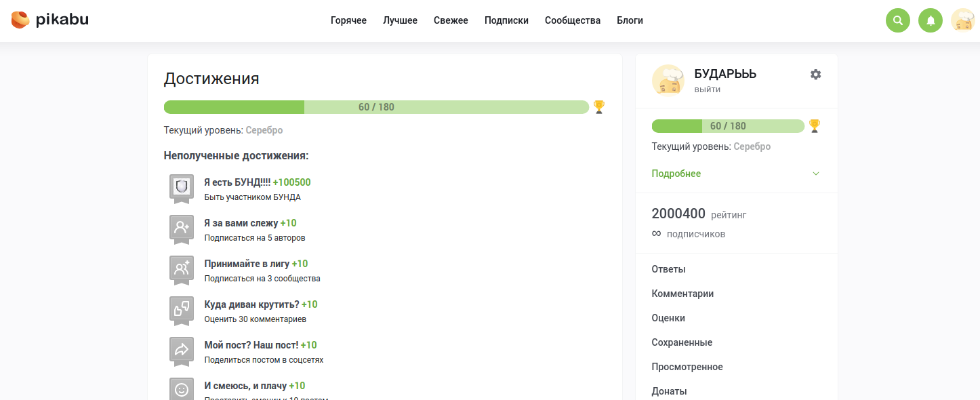
Task: Click the main achievements progress bar 60 / 180
Action: tap(376, 107)
